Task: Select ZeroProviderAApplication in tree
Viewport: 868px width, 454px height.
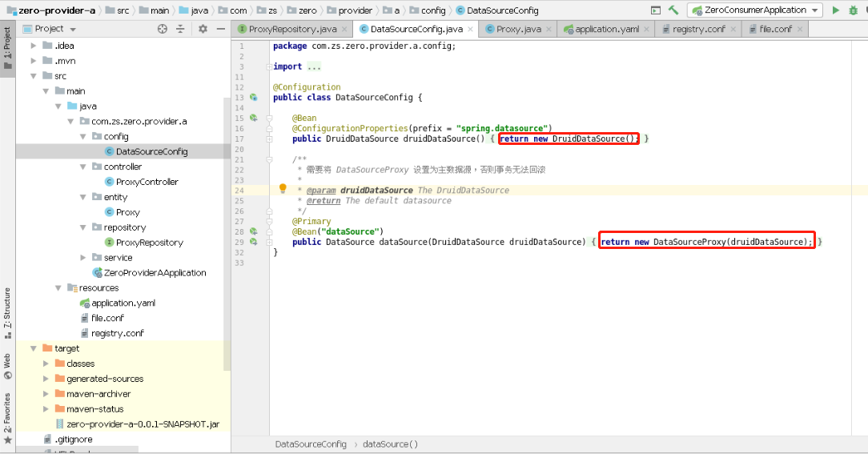Action: [x=149, y=272]
